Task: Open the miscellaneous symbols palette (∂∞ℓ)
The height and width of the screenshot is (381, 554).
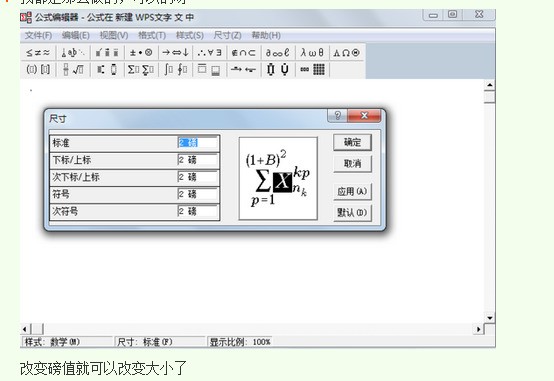Action: click(x=278, y=53)
